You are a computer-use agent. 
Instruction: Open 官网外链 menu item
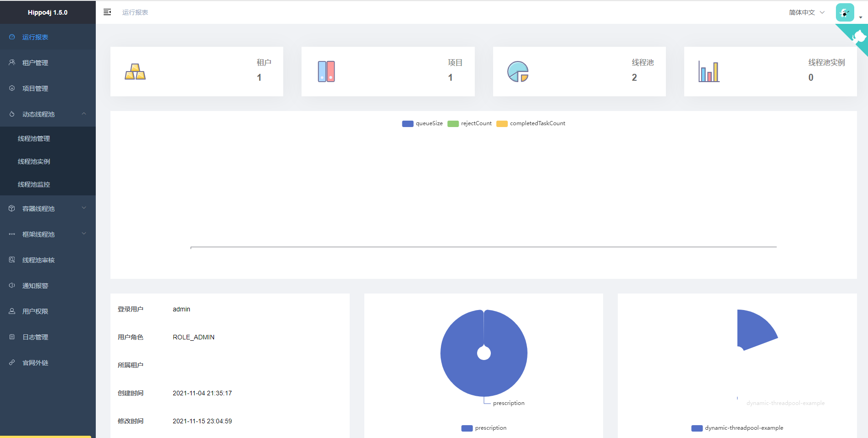(x=48, y=363)
